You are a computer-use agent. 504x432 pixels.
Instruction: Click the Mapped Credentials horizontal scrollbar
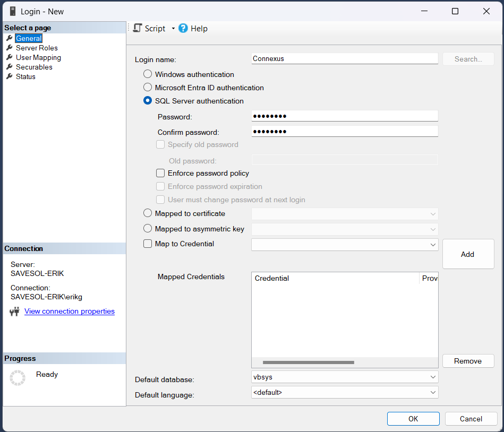[308, 362]
